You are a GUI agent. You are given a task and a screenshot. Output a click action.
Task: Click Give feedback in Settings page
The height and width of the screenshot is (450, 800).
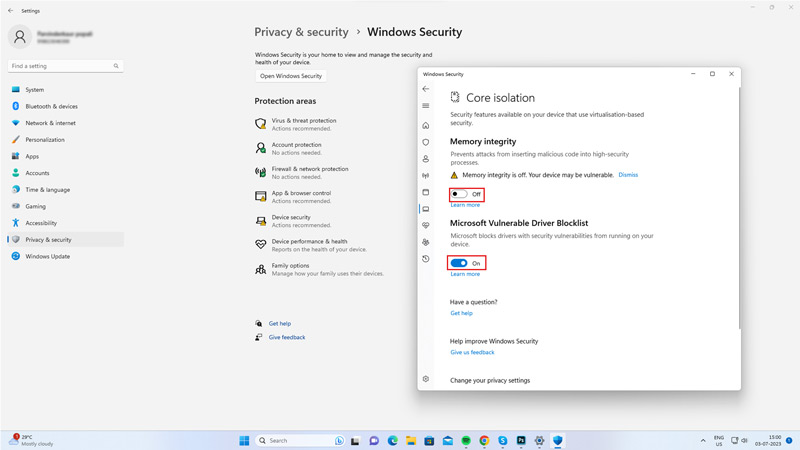pyautogui.click(x=287, y=337)
